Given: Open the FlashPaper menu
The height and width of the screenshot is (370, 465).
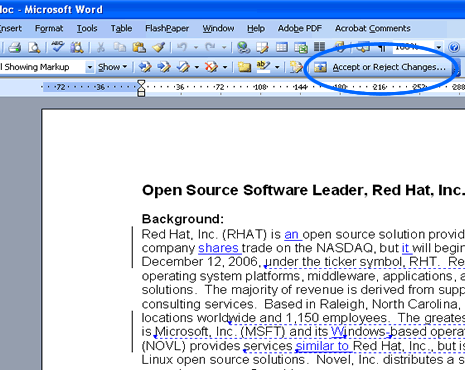Looking at the screenshot, I should click(167, 29).
